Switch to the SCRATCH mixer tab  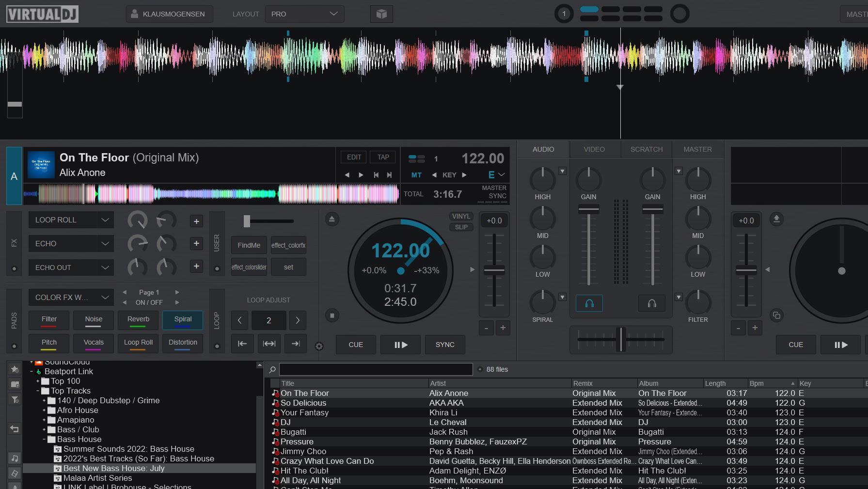point(647,149)
